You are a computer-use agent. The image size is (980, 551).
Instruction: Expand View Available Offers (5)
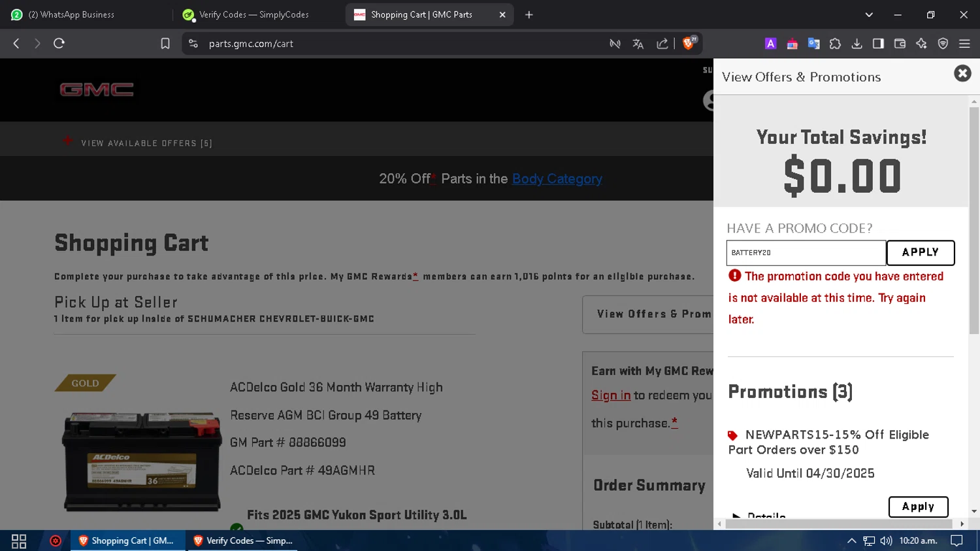pyautogui.click(x=139, y=142)
